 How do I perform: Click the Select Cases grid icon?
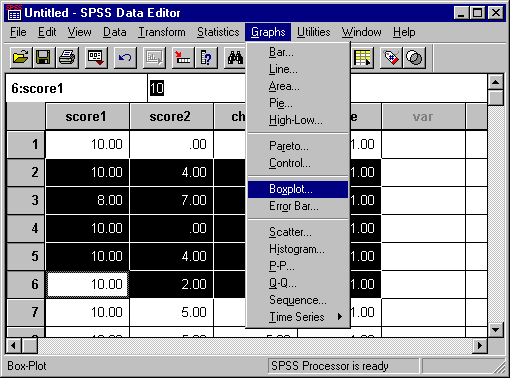pyautogui.click(x=362, y=58)
